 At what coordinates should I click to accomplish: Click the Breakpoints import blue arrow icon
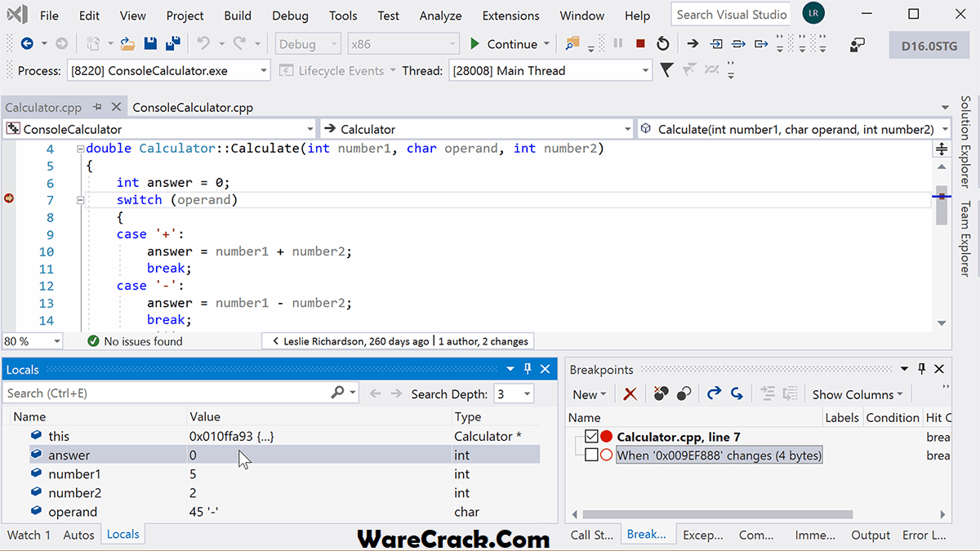pos(737,394)
